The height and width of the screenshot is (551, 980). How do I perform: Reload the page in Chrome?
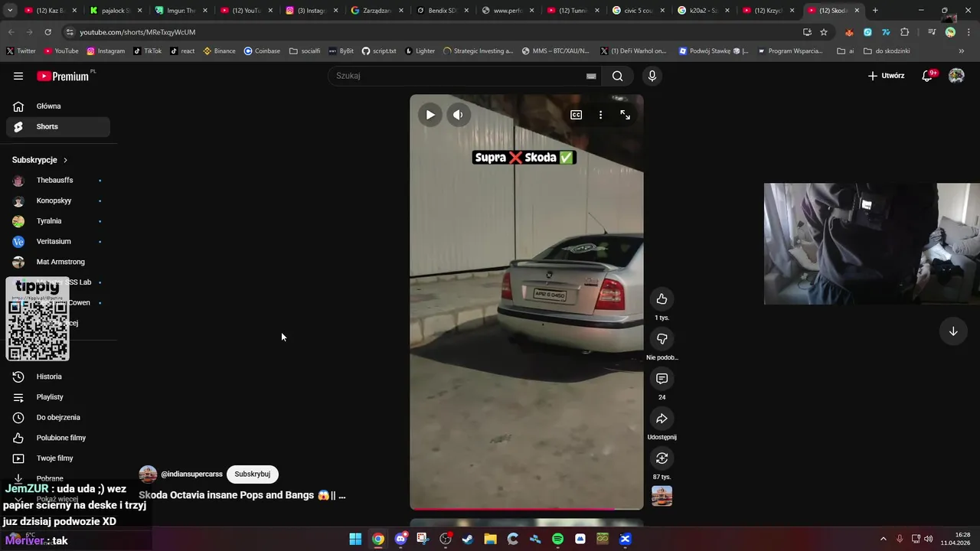click(47, 32)
